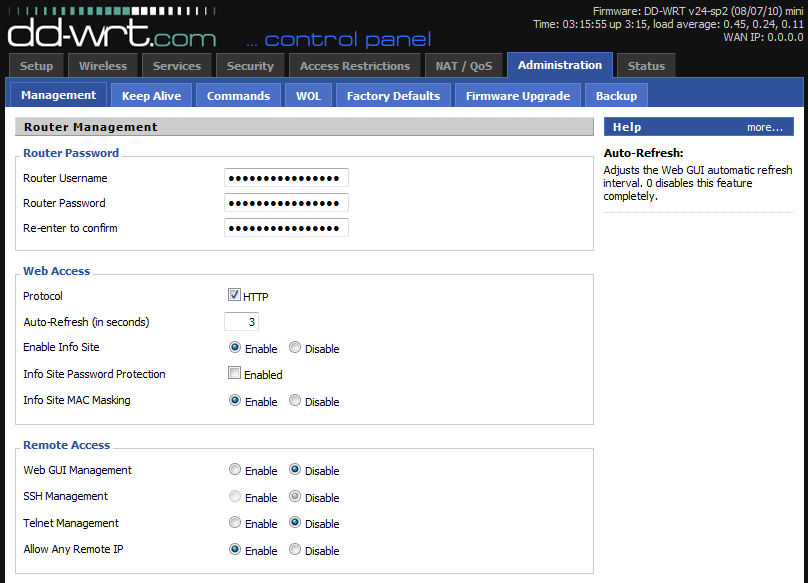Disable Info Site MAC Masking
Image resolution: width=808 pixels, height=583 pixels.
click(295, 400)
